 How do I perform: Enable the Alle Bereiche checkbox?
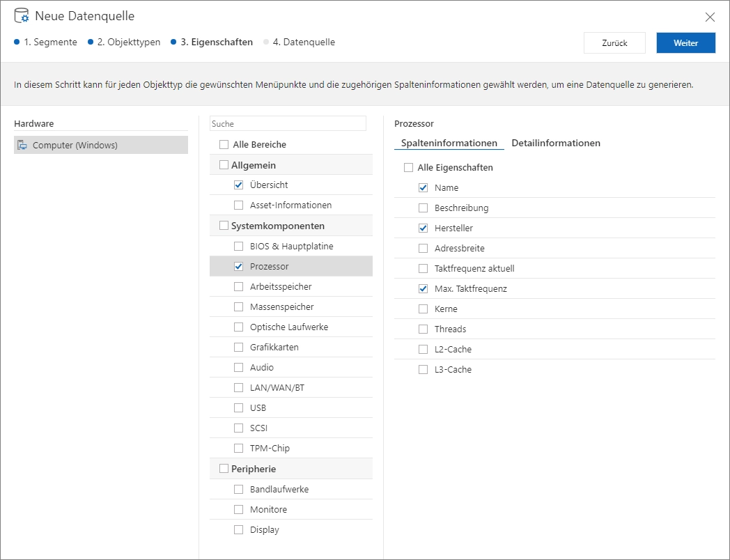pos(224,145)
